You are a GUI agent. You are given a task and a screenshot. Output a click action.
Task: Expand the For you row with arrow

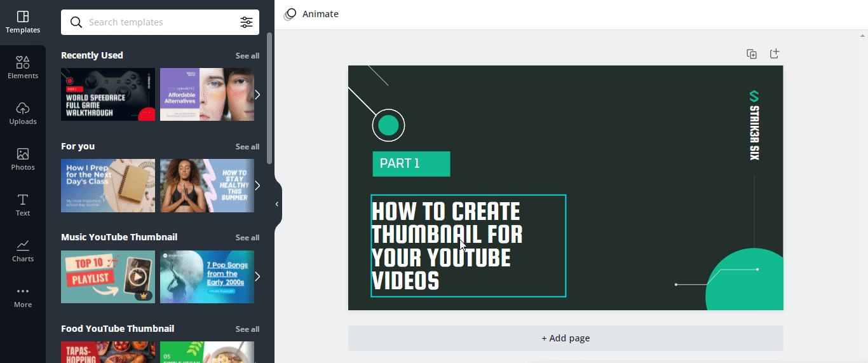(x=257, y=186)
